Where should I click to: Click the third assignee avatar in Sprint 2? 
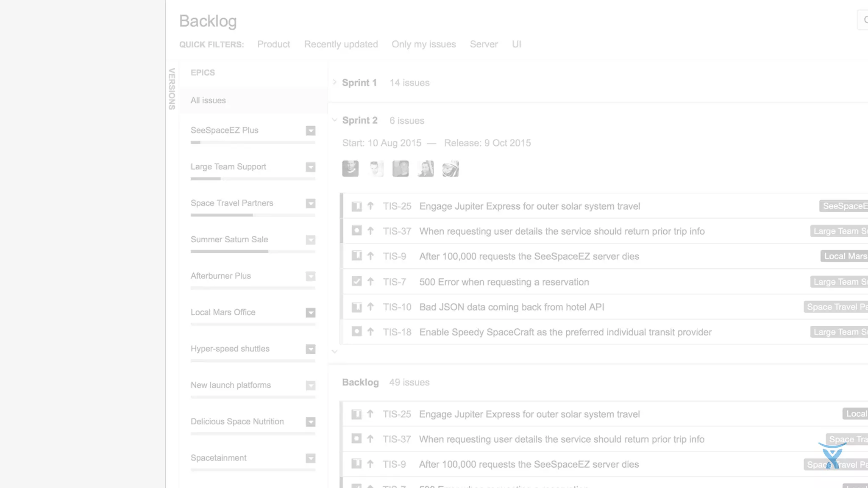click(400, 169)
